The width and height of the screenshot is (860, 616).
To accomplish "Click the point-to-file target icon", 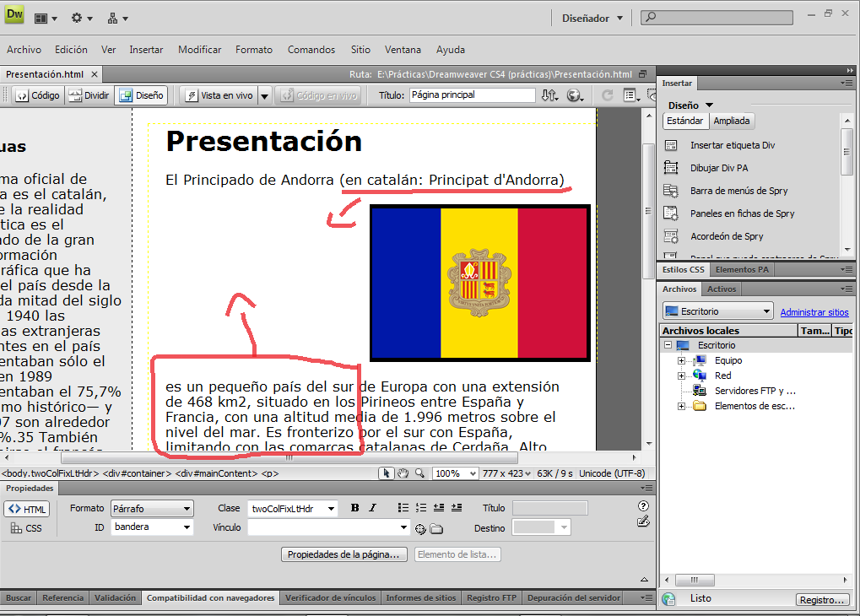I will pyautogui.click(x=420, y=529).
